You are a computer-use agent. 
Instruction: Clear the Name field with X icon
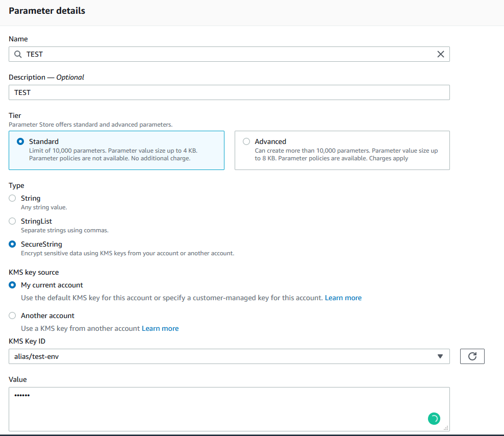[x=441, y=54]
